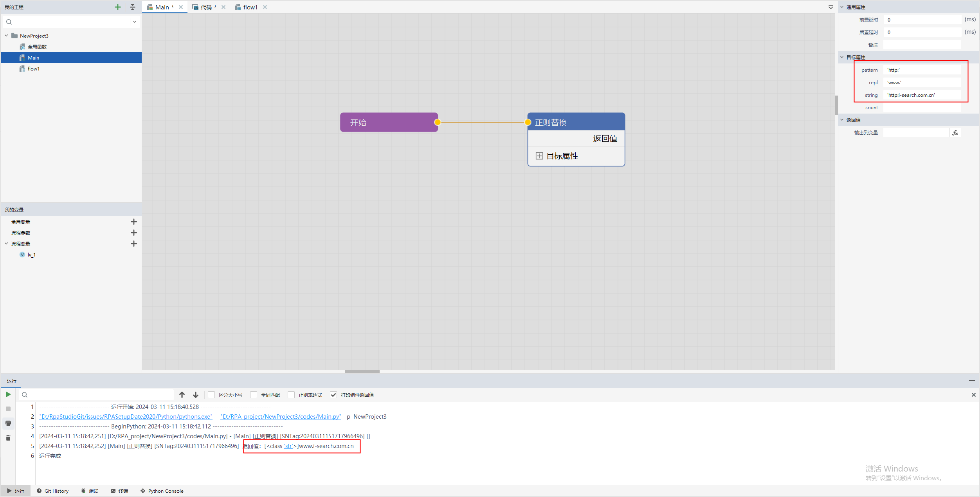Toggle 全词匹配 checkbox
The height and width of the screenshot is (497, 980).
254,395
